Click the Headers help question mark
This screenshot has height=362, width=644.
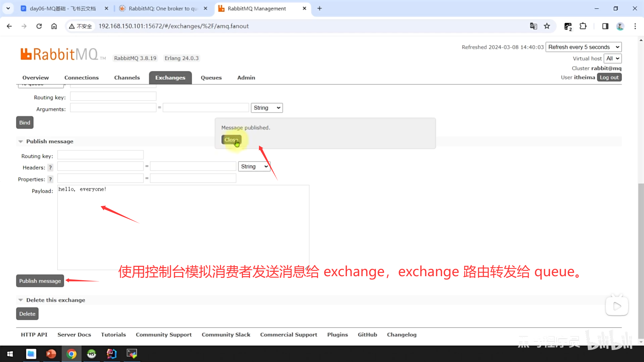click(x=50, y=168)
